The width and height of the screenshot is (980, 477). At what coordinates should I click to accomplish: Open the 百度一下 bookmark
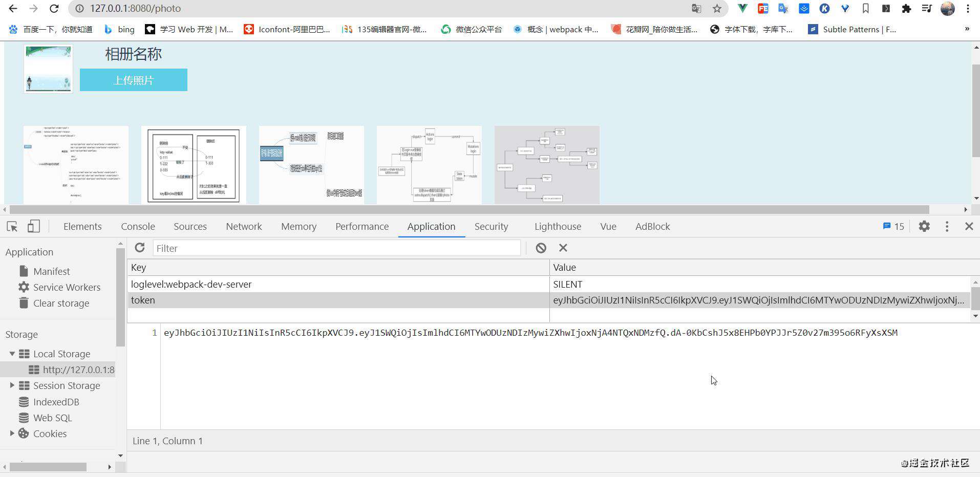[x=51, y=29]
